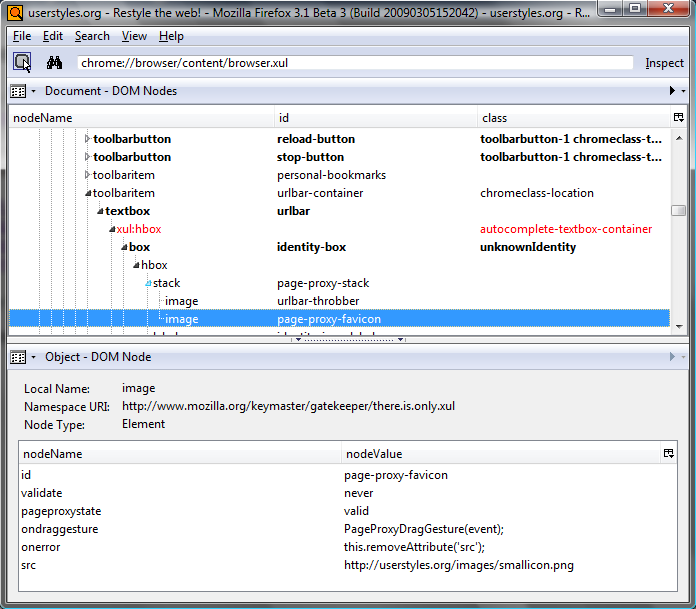Select the id attribute row
Viewport: 696px width, 609px height.
tap(348, 475)
